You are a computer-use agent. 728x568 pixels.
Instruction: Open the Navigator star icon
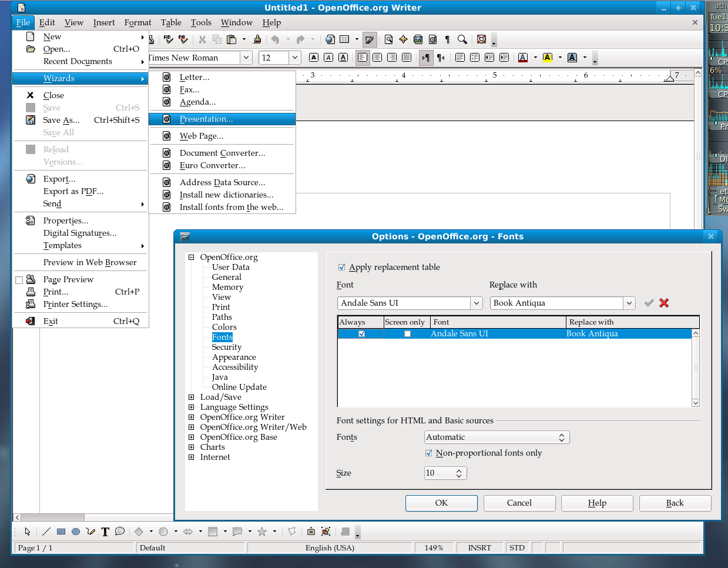point(403,39)
